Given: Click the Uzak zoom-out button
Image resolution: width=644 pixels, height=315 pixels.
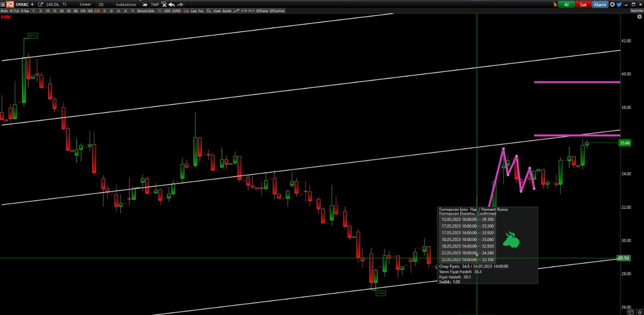Looking at the screenshot, I should tap(216, 11).
